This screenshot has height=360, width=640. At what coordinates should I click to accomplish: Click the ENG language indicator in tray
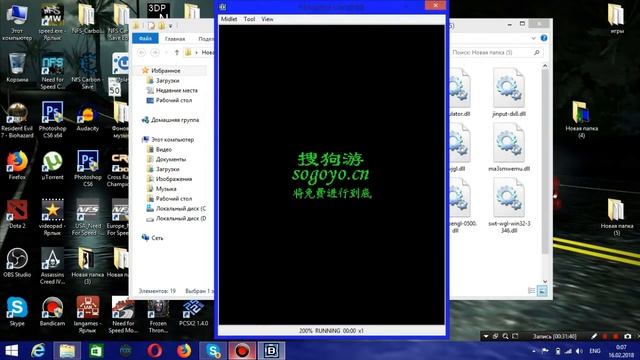tap(595, 351)
